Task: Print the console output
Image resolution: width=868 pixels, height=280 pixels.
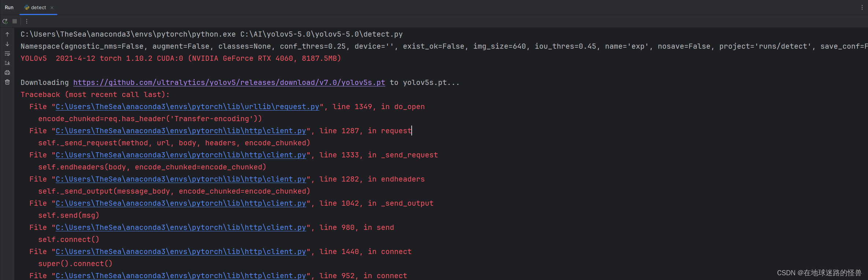Action: (7, 72)
